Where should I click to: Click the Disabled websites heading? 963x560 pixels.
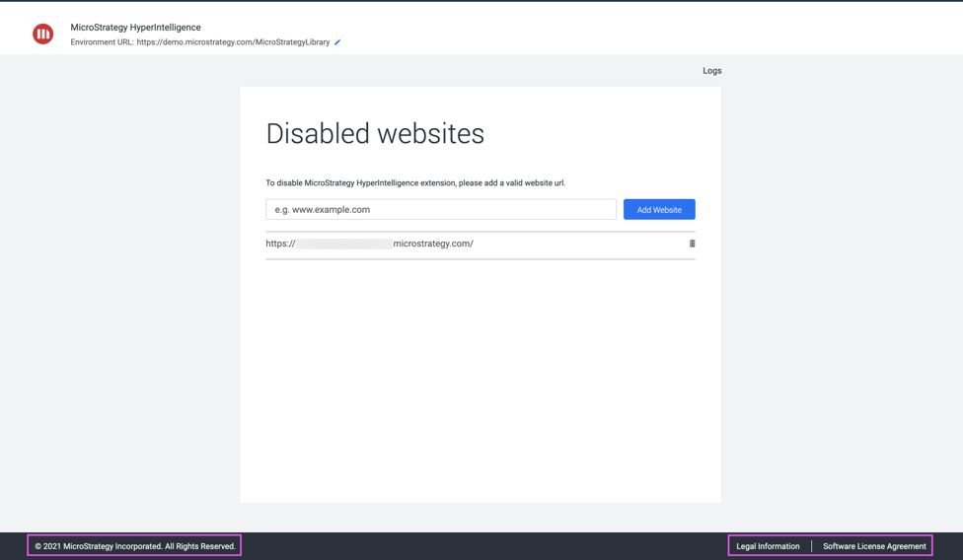point(375,134)
